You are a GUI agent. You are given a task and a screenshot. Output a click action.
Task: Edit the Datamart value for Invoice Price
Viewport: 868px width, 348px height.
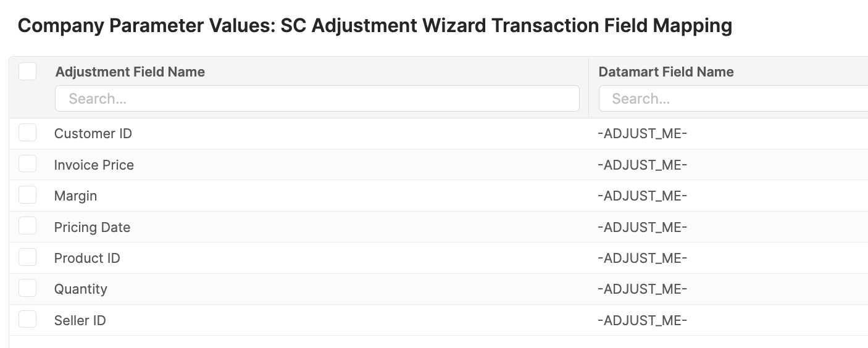coord(643,165)
